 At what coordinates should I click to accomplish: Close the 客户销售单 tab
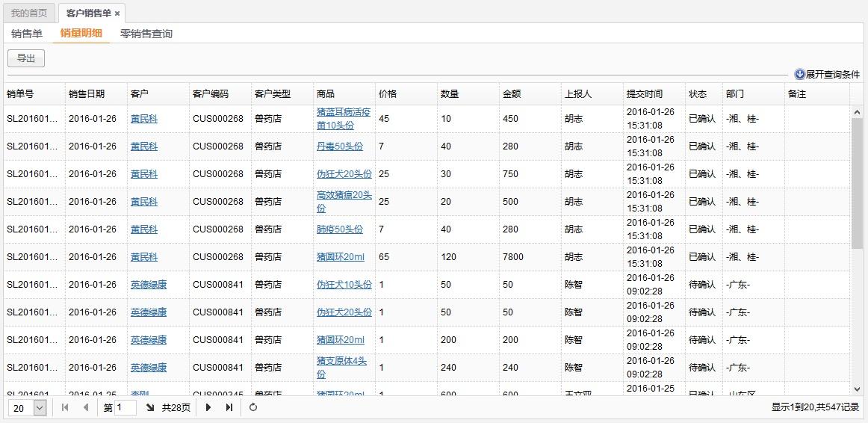tap(117, 13)
